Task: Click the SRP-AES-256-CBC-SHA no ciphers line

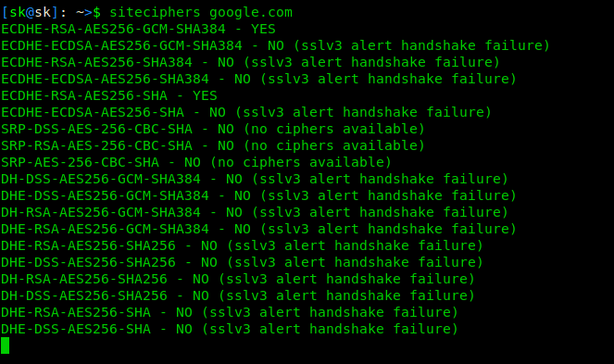Action: (x=196, y=162)
